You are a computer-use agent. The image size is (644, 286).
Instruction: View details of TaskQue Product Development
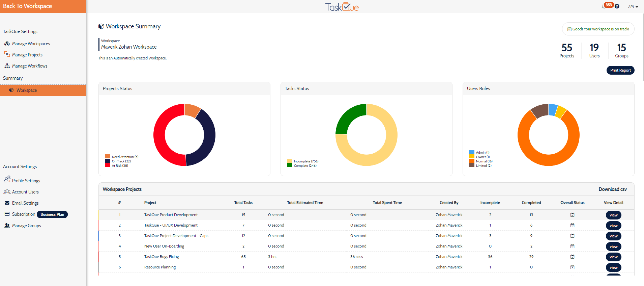(613, 215)
